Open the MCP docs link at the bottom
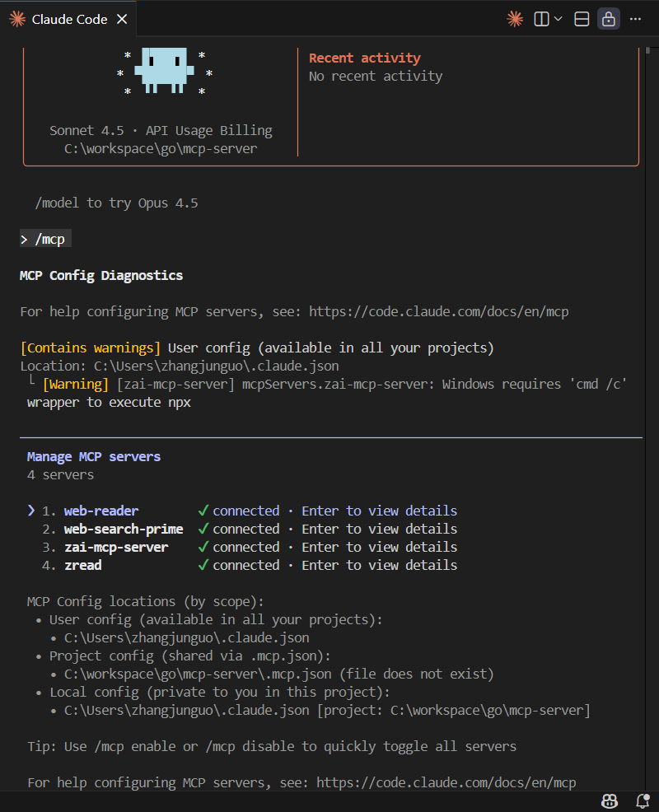The image size is (659, 812). 446,782
